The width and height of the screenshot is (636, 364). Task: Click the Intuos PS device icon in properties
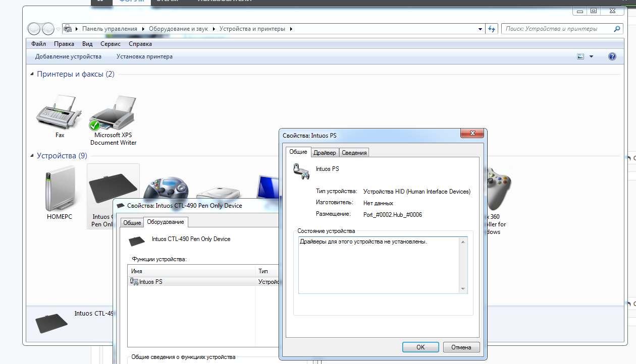pyautogui.click(x=301, y=171)
